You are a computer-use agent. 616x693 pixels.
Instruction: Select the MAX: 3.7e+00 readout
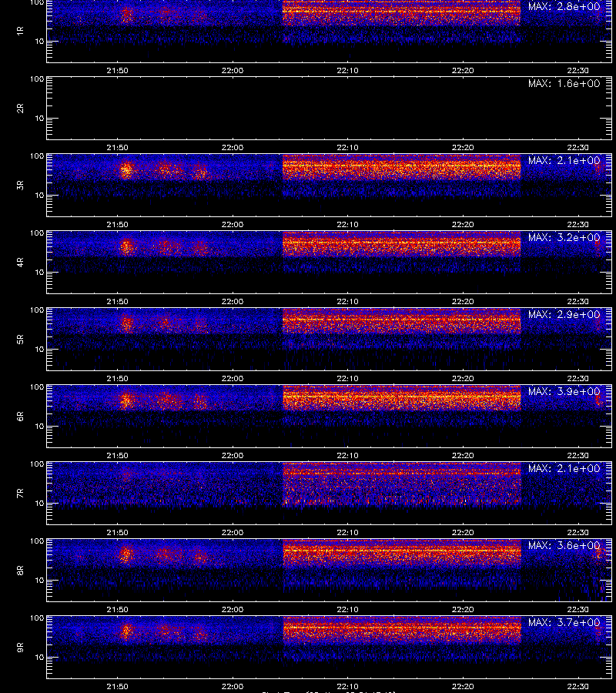[564, 622]
